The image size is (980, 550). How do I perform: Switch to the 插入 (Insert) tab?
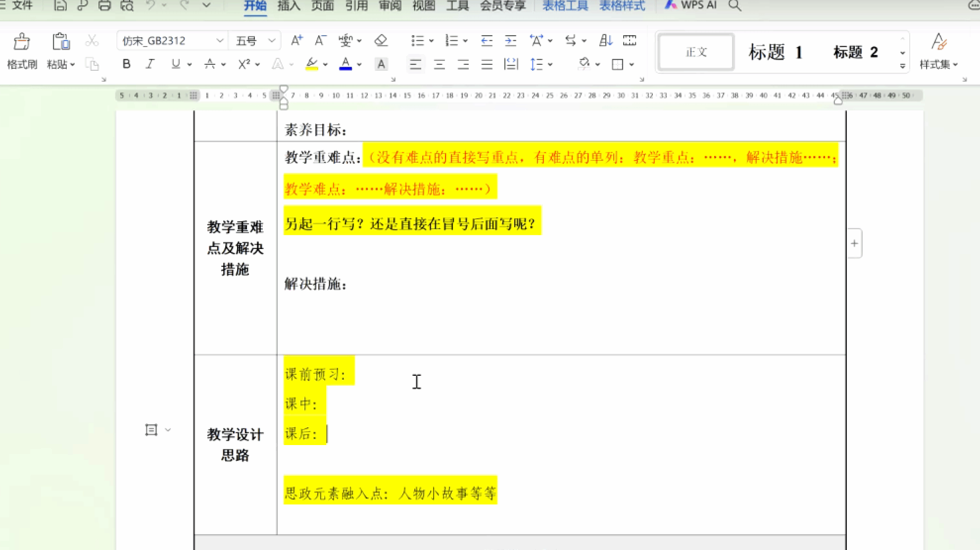click(x=289, y=5)
